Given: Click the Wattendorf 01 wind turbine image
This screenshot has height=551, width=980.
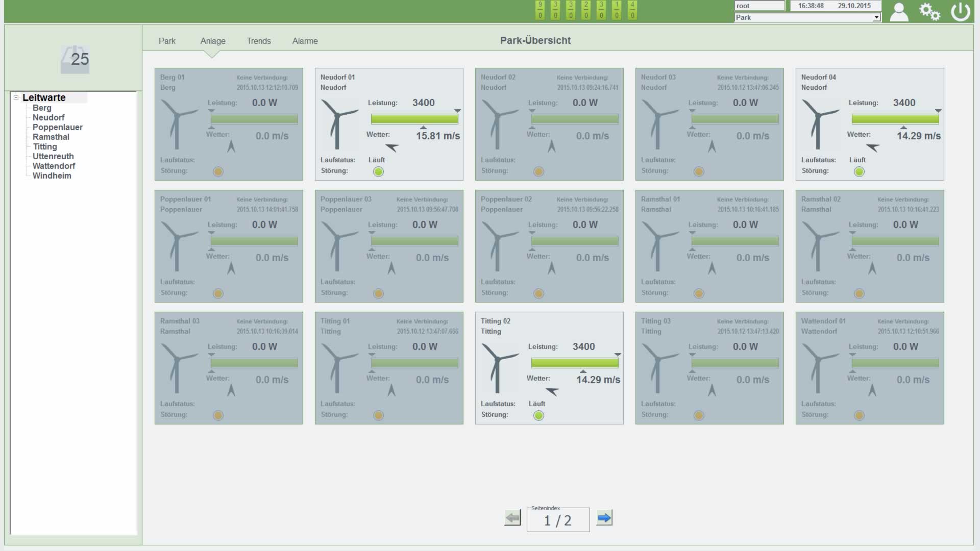Looking at the screenshot, I should 820,368.
